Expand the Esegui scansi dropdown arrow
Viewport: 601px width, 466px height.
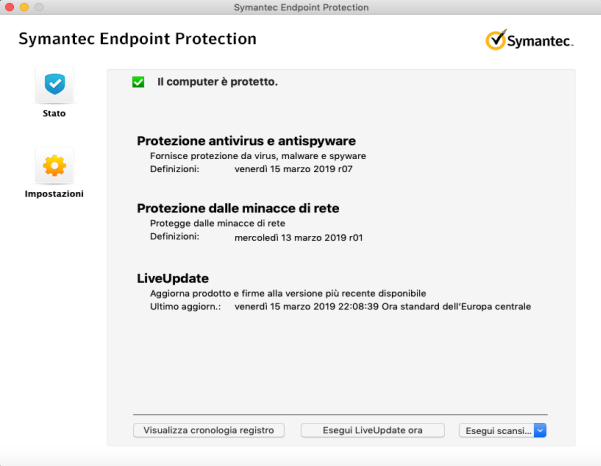[540, 430]
